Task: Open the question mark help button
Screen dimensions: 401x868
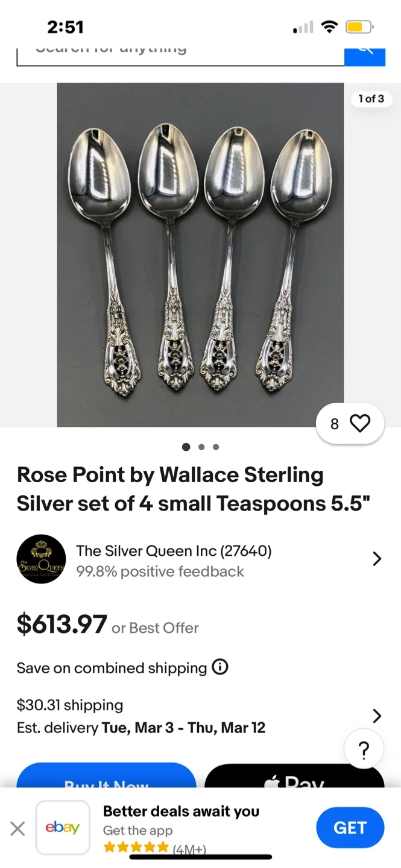Action: [x=363, y=750]
